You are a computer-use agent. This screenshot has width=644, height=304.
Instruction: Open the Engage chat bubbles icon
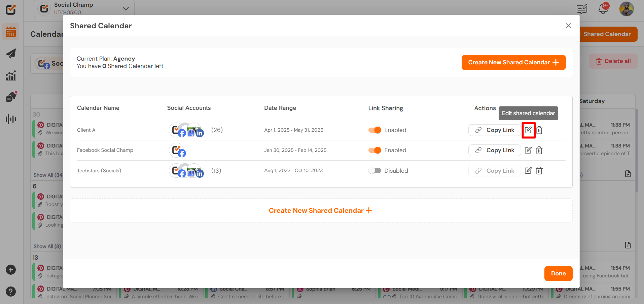(x=11, y=97)
